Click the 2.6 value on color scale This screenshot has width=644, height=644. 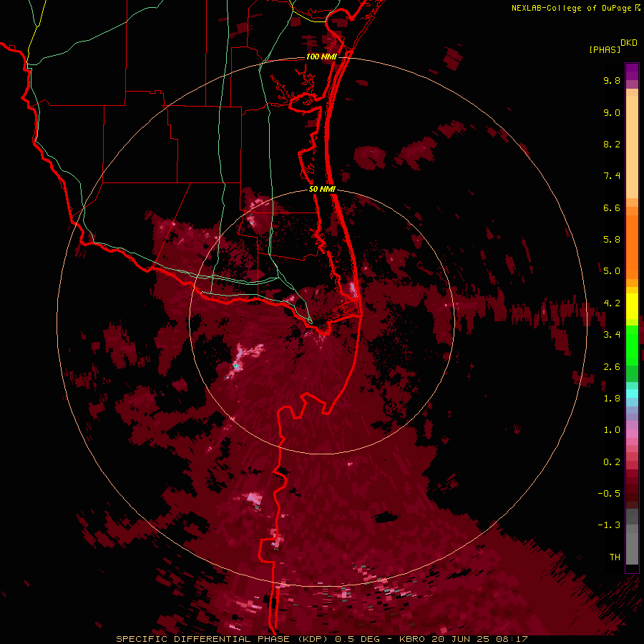[x=612, y=367]
